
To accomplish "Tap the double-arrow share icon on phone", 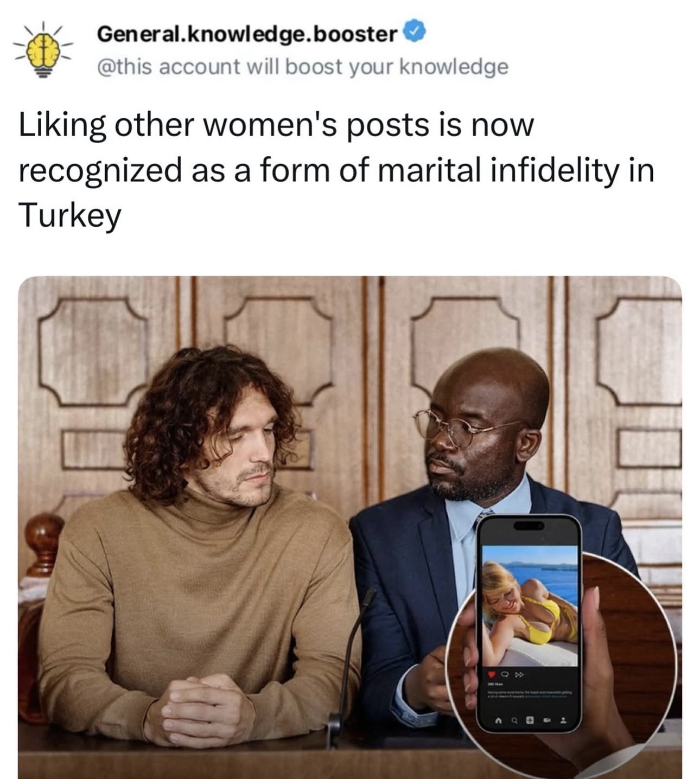I will [519, 675].
